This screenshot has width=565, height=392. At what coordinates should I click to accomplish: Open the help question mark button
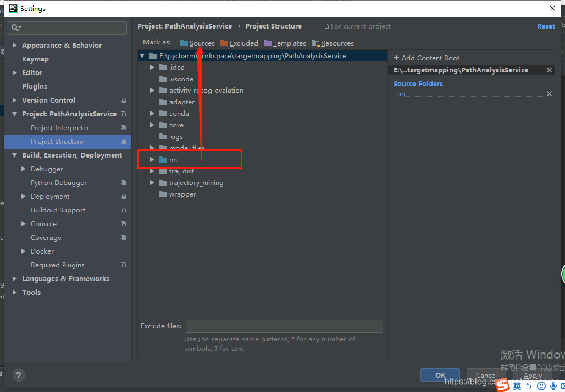tap(19, 376)
